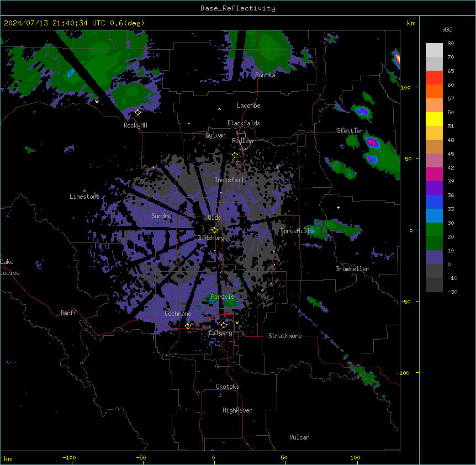Click the Okotoks label

coord(228,387)
